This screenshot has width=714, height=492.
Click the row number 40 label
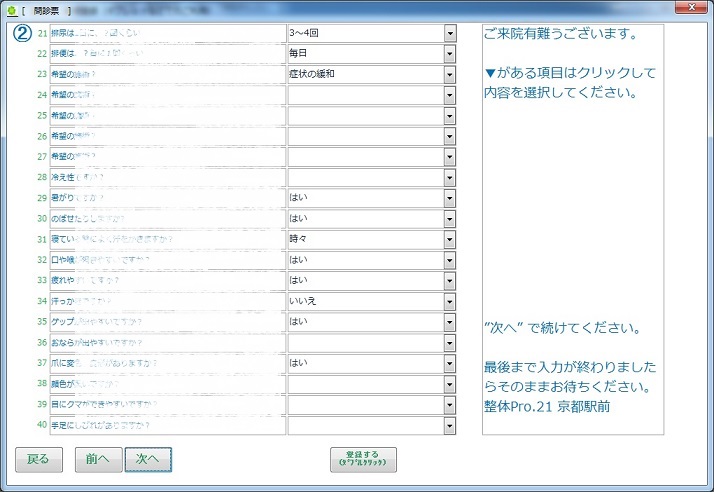42,425
